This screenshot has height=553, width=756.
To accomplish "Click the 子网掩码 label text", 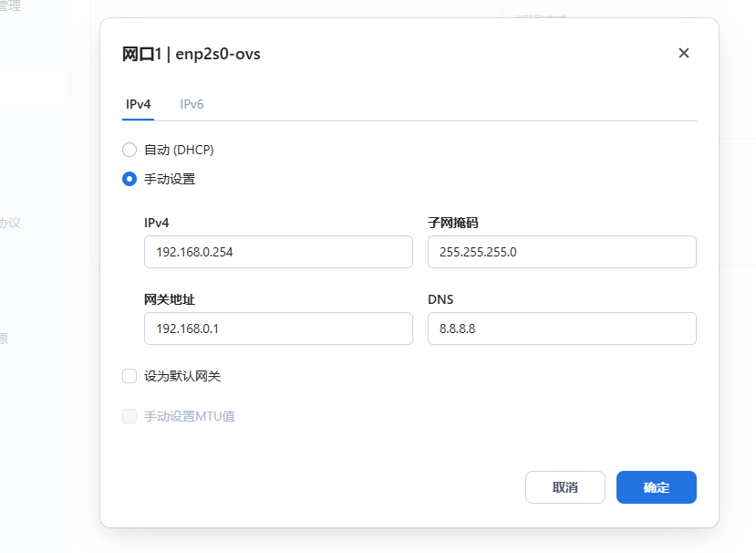I will tap(452, 223).
